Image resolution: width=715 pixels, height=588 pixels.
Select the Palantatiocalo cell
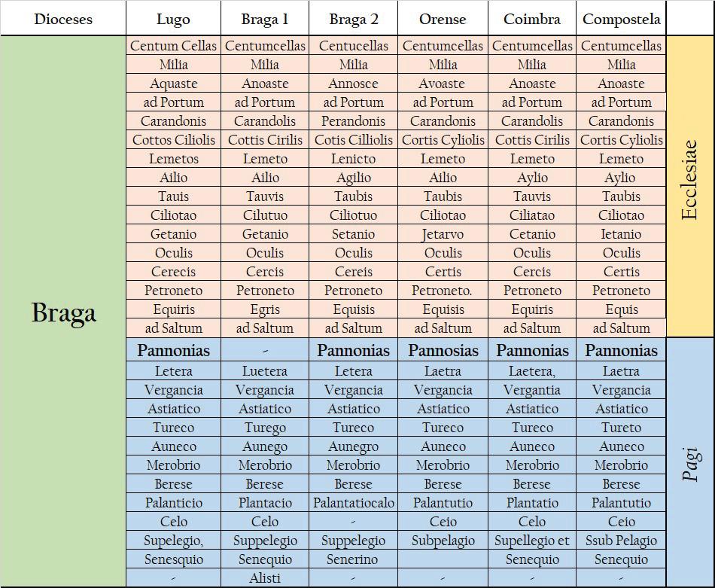point(354,503)
